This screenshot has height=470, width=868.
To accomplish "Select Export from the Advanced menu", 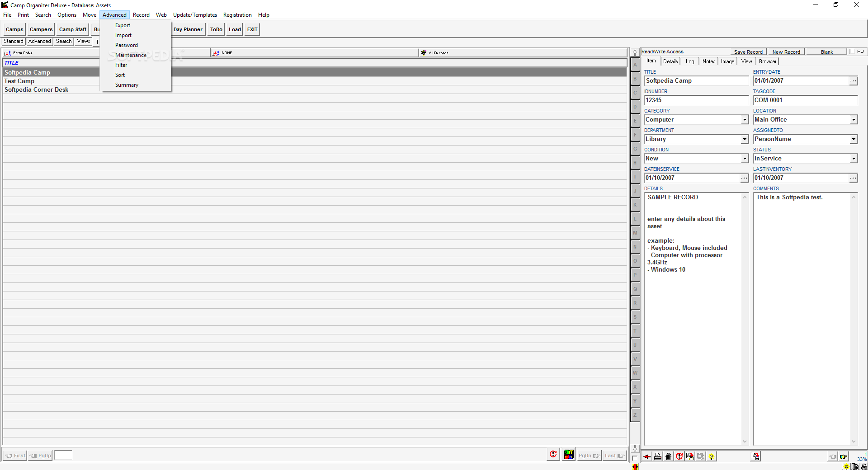I will [x=136, y=25].
